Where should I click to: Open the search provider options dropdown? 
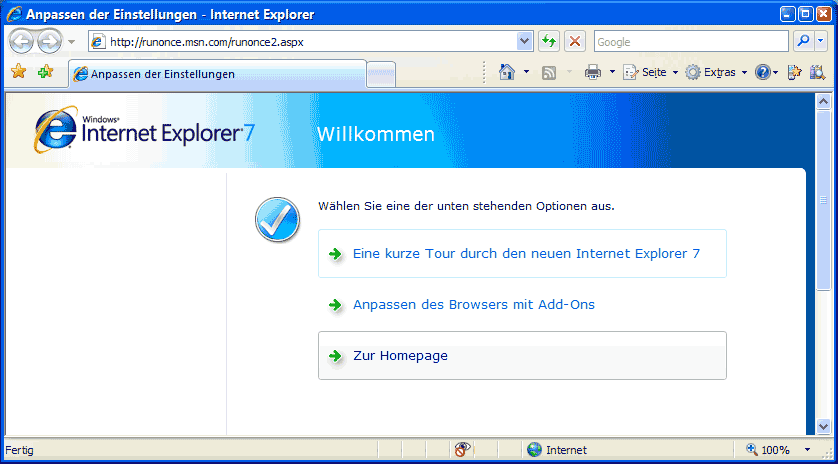820,41
